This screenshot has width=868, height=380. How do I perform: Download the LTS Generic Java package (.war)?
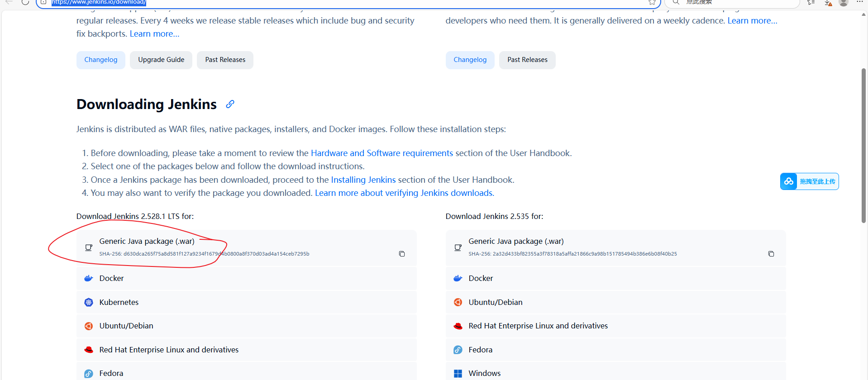tap(246, 247)
